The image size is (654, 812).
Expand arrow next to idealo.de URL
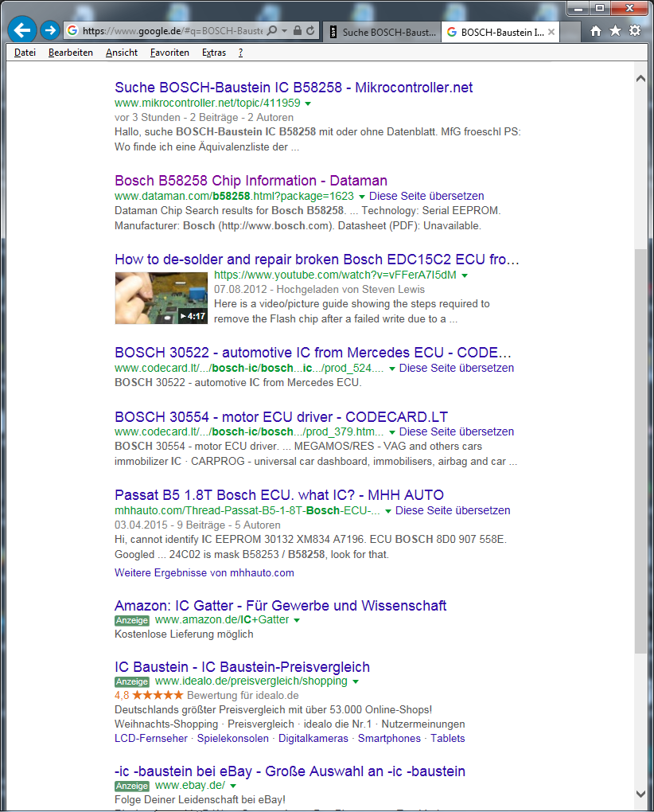click(x=356, y=681)
